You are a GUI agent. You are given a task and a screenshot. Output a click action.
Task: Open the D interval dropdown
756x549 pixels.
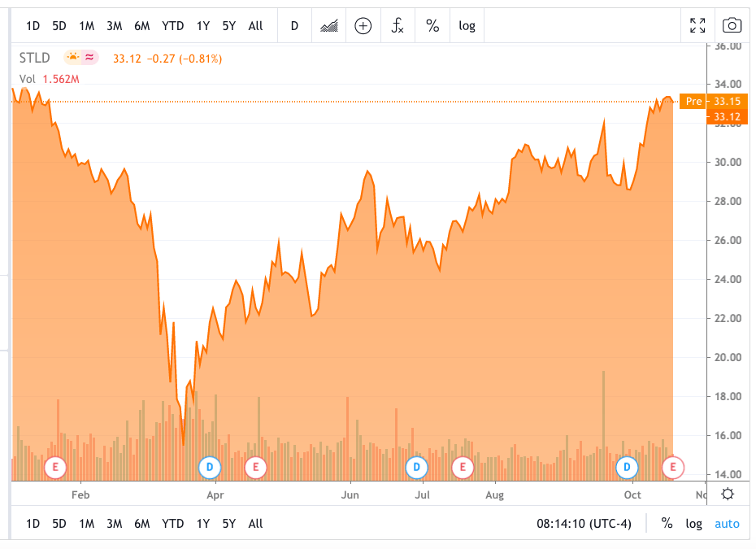coord(294,25)
